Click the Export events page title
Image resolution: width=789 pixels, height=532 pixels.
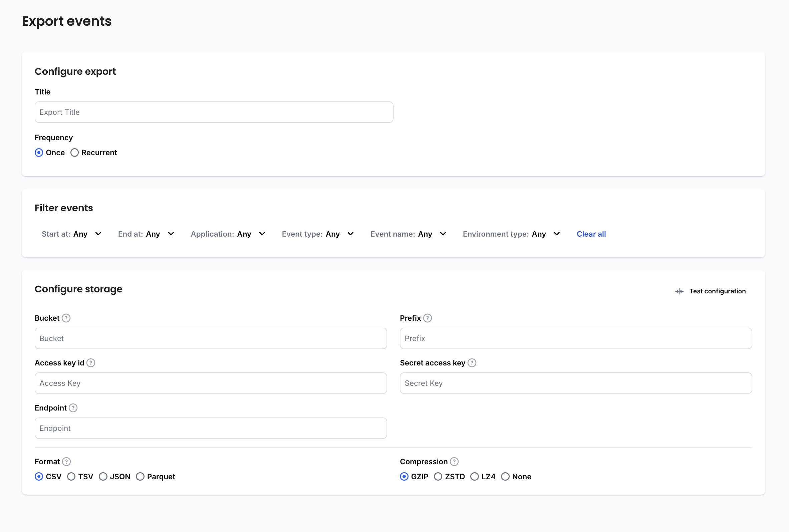point(67,21)
